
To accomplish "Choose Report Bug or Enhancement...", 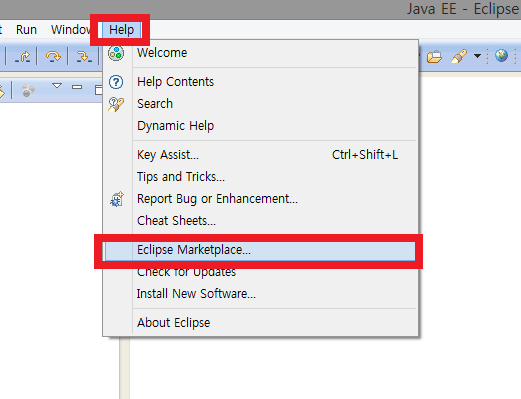I will pos(260,199).
